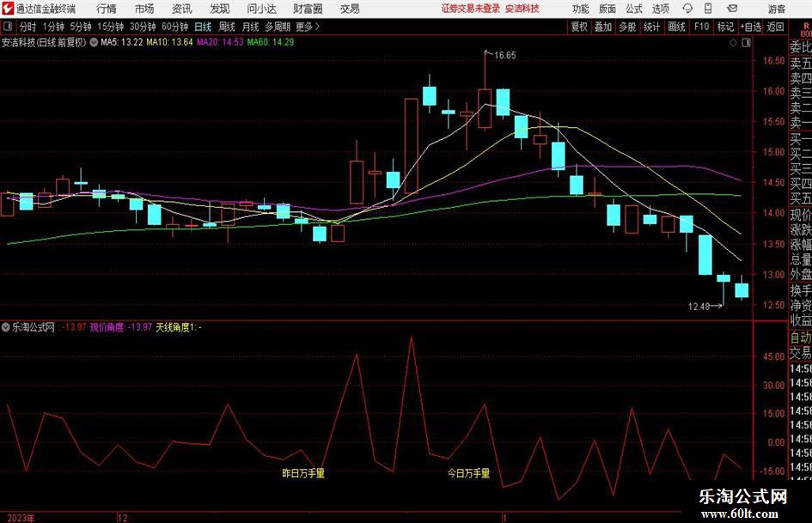The image size is (812, 523).
Task: Select the 日线 daily period tab
Action: [x=203, y=27]
